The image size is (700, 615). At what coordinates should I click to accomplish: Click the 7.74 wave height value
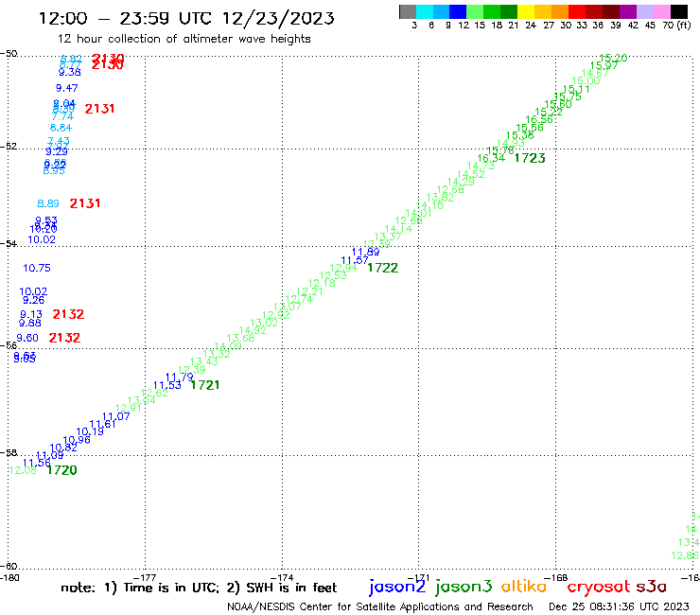[x=62, y=116]
